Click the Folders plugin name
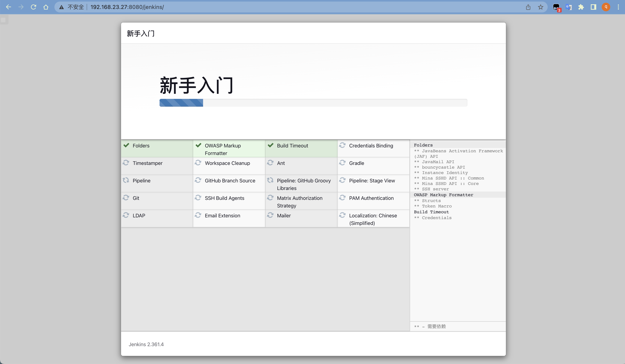Screen dimensions: 625x364 pyautogui.click(x=141, y=146)
